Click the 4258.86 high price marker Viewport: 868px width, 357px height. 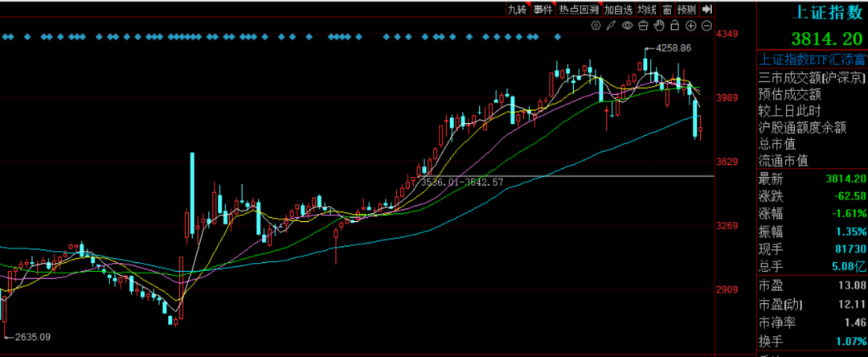tap(674, 48)
